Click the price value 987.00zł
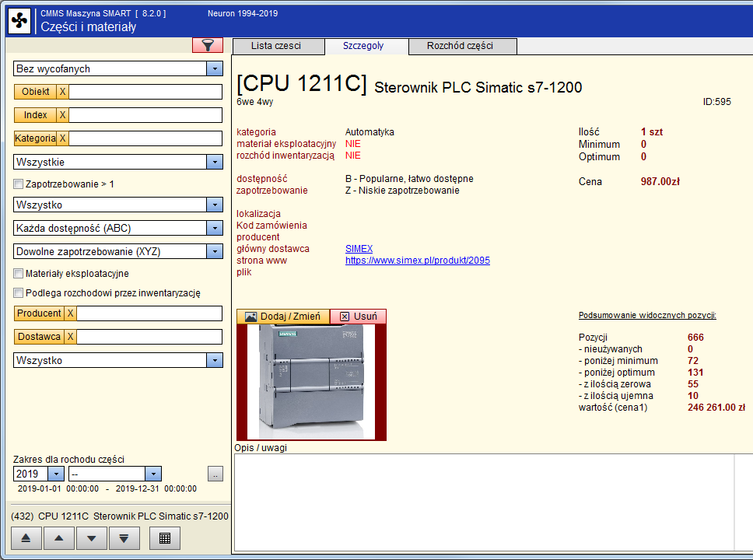The height and width of the screenshot is (560, 753). click(x=660, y=181)
